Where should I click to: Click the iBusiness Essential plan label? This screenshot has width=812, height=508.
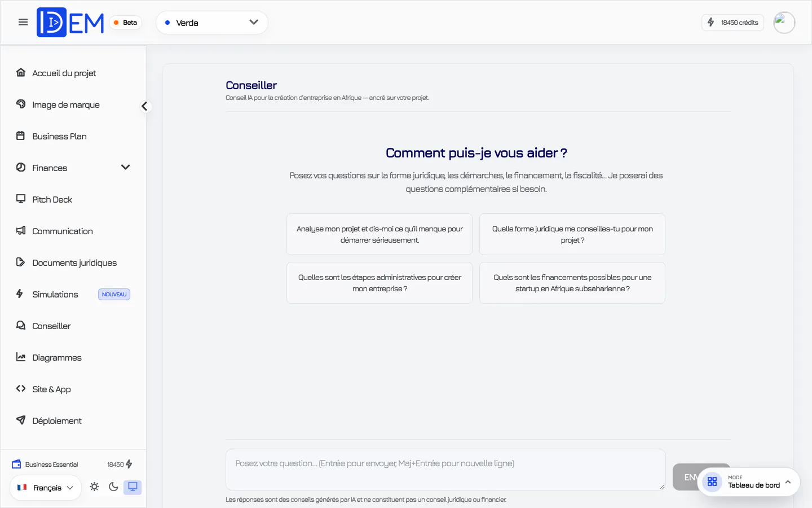tap(51, 465)
